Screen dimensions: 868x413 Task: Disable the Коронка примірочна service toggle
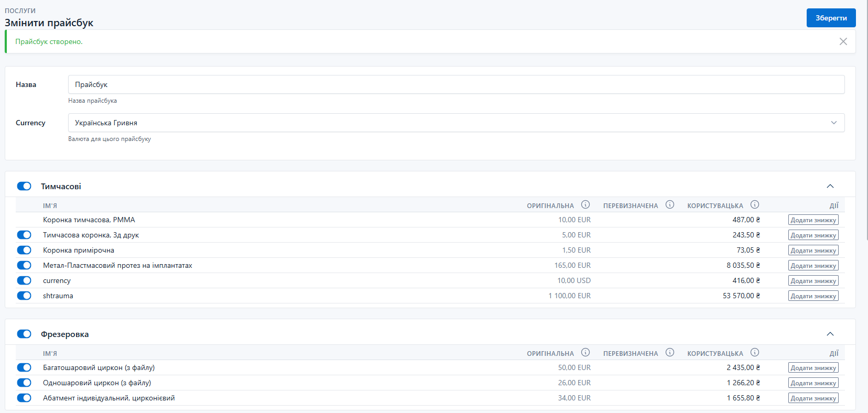24,250
